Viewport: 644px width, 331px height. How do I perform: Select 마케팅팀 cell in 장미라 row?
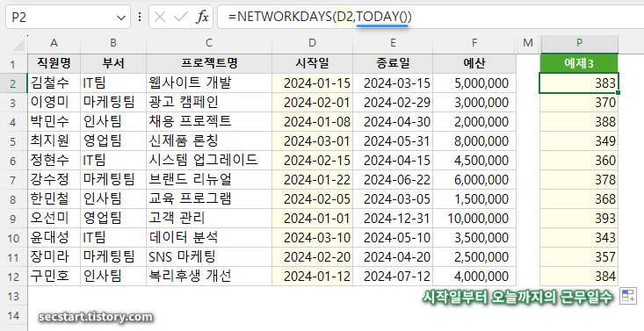tap(113, 257)
